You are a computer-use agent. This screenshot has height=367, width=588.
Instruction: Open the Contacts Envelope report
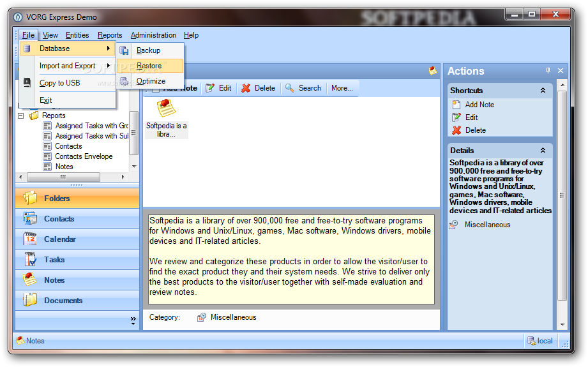pyautogui.click(x=84, y=156)
